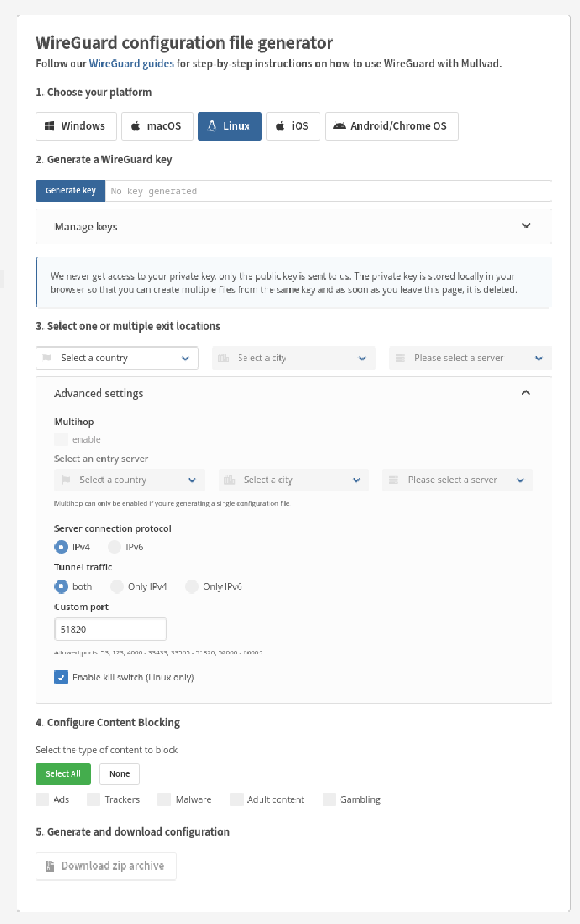Click the flag icon in country selector
The height and width of the screenshot is (924, 580).
click(x=48, y=357)
